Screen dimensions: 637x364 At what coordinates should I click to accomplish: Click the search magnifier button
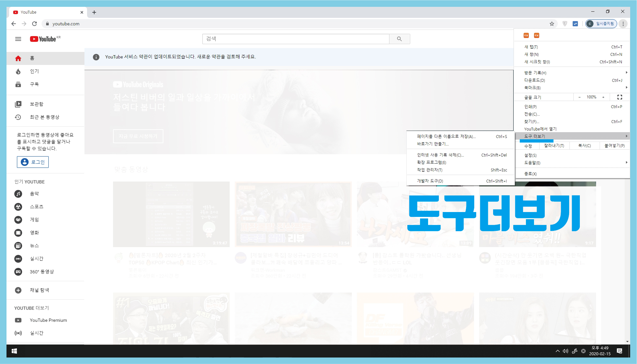[399, 39]
